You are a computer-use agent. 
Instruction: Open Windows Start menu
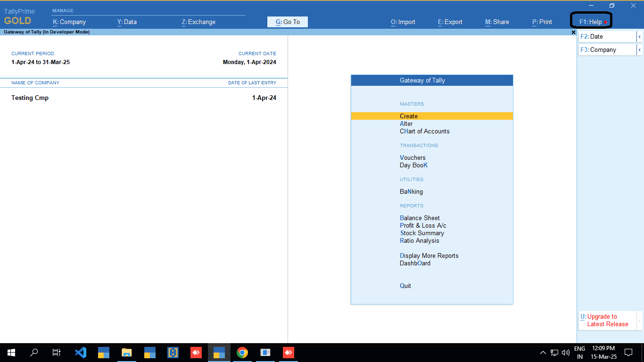click(11, 352)
